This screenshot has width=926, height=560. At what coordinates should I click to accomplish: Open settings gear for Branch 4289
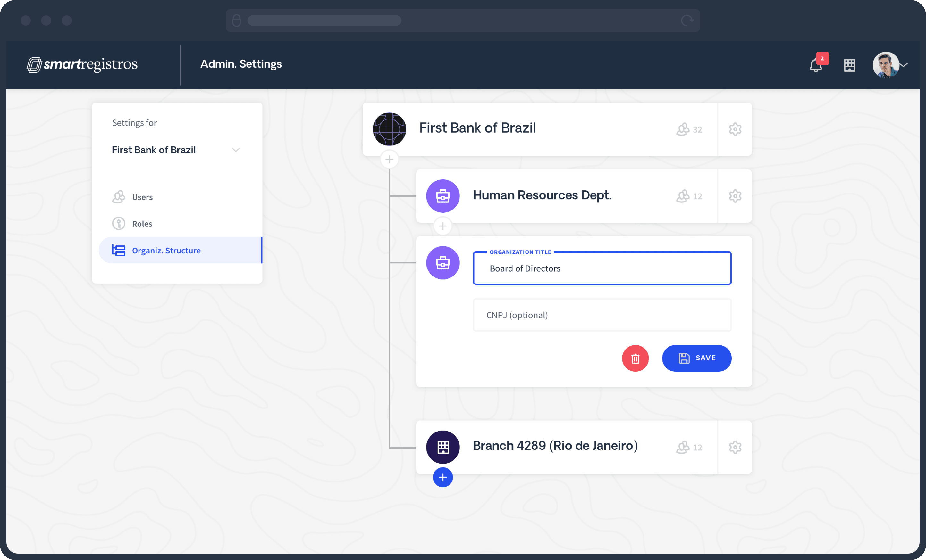click(x=735, y=447)
